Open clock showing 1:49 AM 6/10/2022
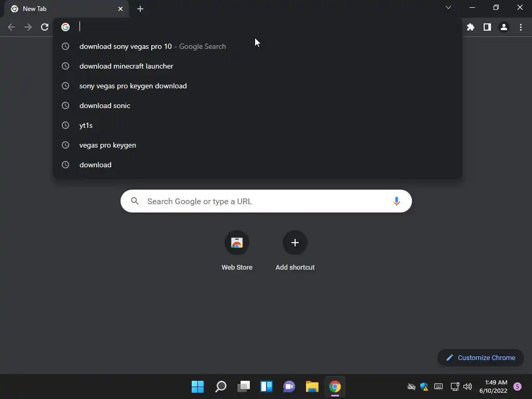Viewport: 532px width, 399px height. (494, 387)
